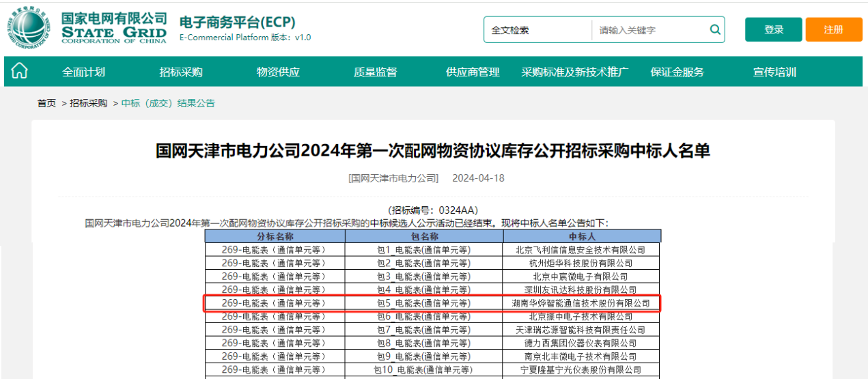Click cell 包1_电能表(通信单元等)
The height and width of the screenshot is (379, 868).
click(x=424, y=250)
